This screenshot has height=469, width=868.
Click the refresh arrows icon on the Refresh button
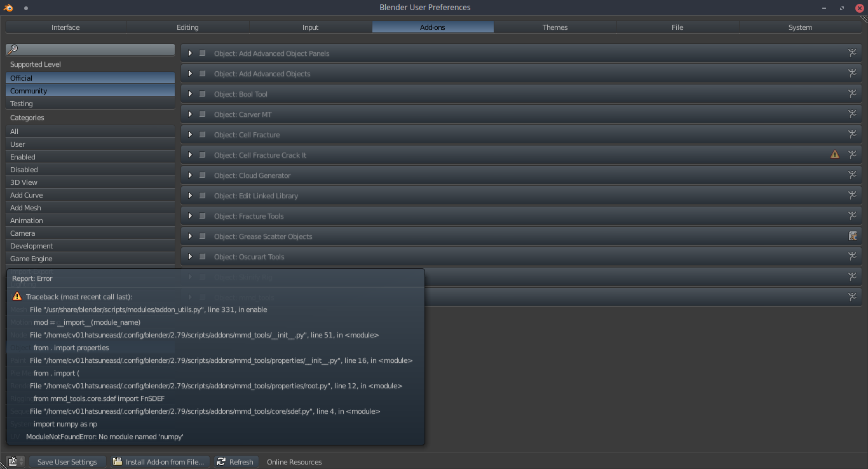tap(220, 462)
